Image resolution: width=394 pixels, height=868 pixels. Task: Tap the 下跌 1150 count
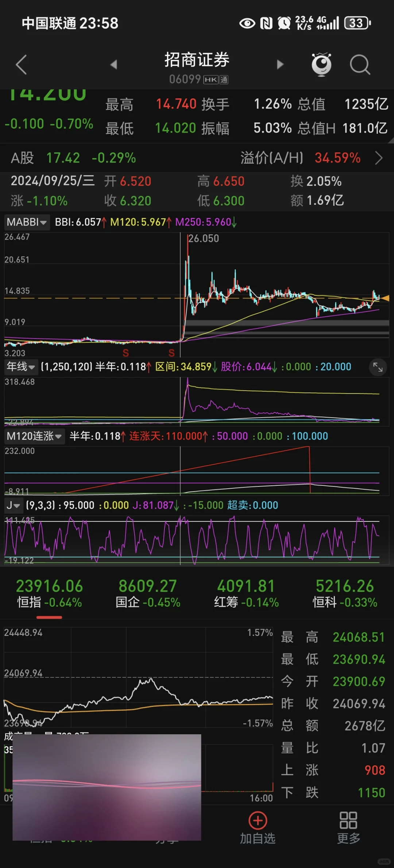click(372, 793)
